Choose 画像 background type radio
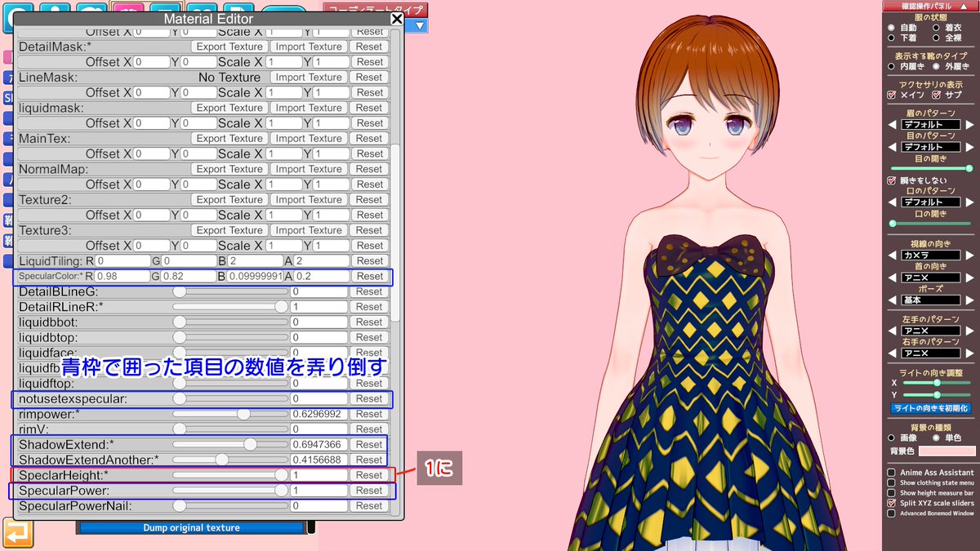The image size is (980, 551). pos(893,438)
